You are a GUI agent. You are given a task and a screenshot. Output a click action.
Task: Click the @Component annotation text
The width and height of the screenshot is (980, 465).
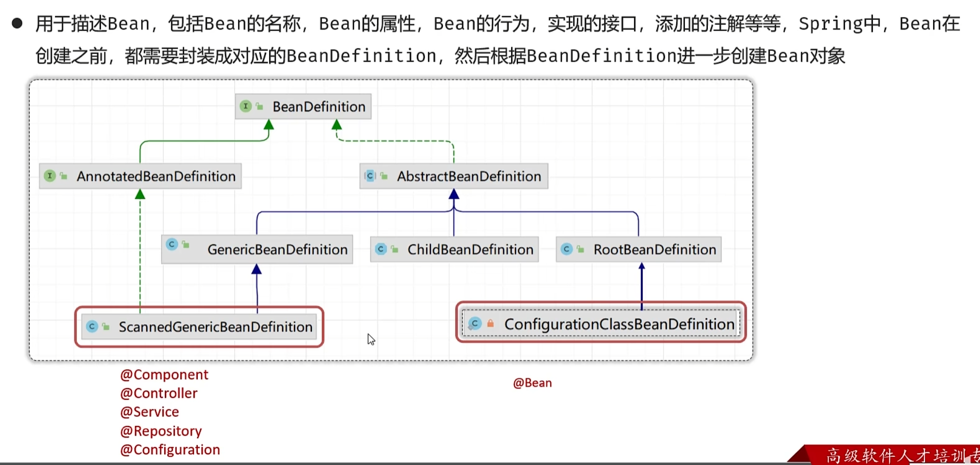(x=164, y=374)
